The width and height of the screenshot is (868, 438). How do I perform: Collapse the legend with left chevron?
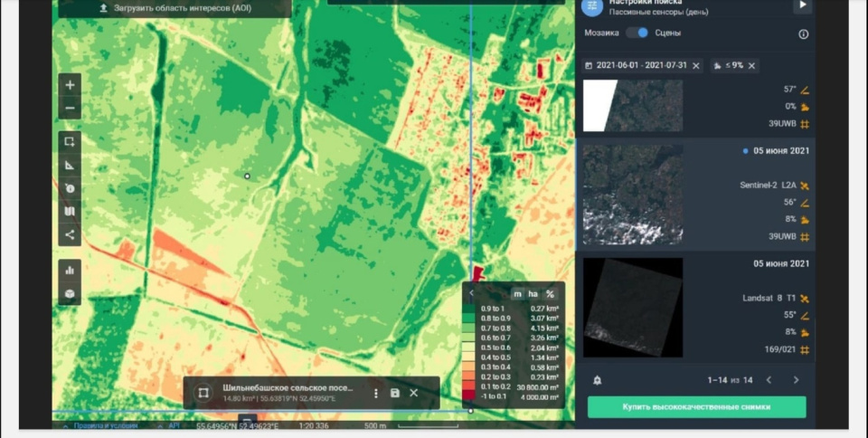[472, 293]
